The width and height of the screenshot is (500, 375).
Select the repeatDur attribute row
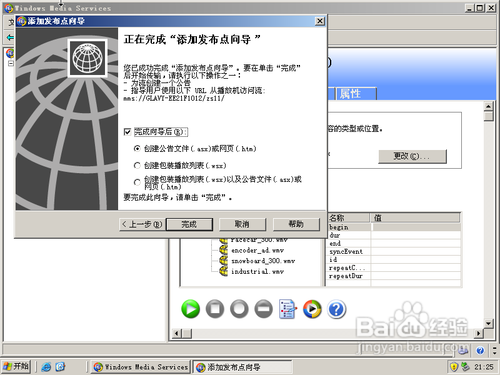(394, 276)
